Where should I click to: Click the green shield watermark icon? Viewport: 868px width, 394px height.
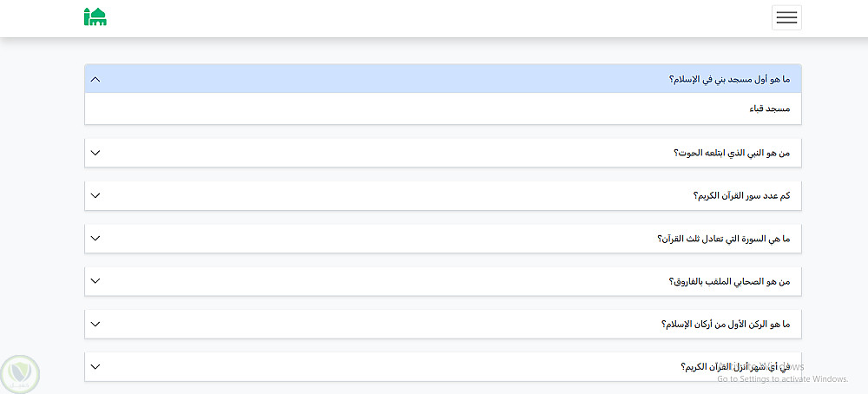click(20, 375)
